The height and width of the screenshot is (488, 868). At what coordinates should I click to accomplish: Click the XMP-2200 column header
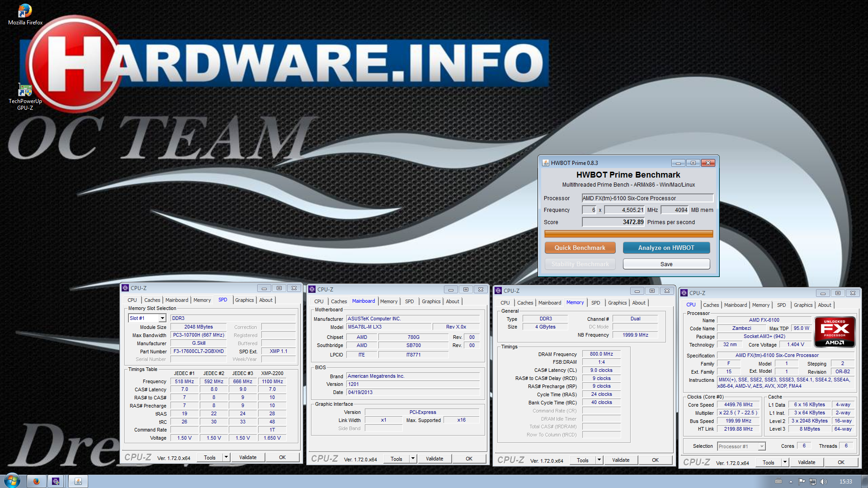(272, 373)
